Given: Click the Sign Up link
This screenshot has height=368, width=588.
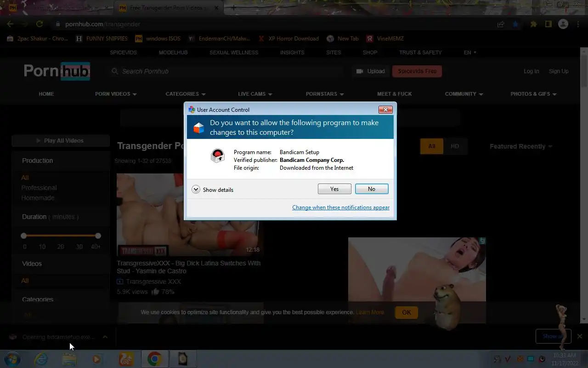Looking at the screenshot, I should pos(559,71).
